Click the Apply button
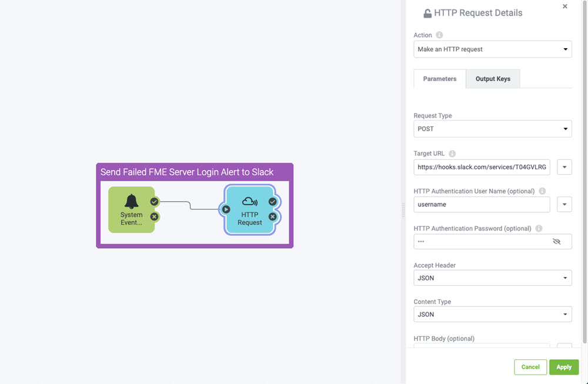Screen dimensions: 588x384 coord(564,367)
